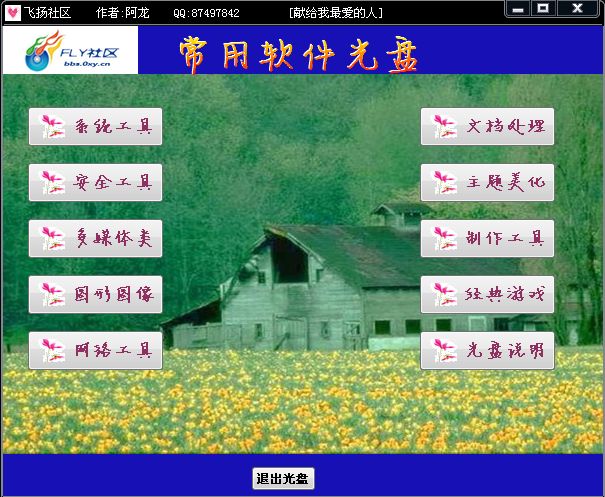Minimize the 飞扬社区 window
Image resolution: width=605 pixels, height=497 pixels.
[518, 8]
